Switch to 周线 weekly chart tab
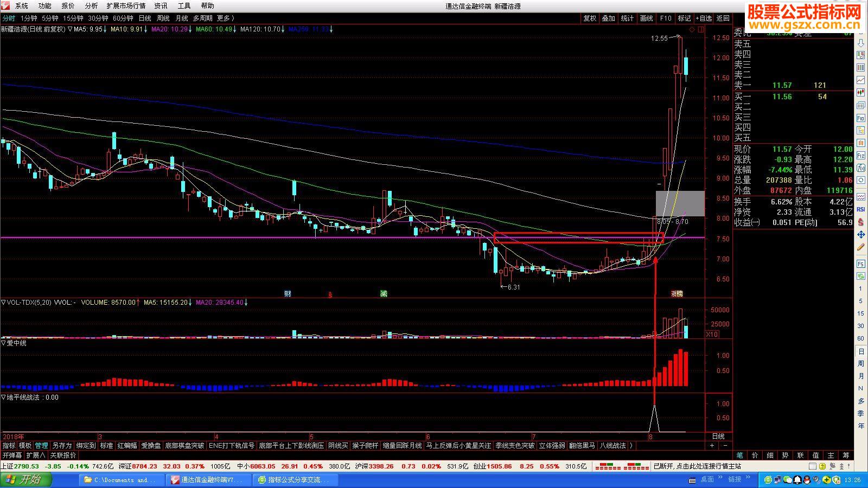The width and height of the screenshot is (868, 488). click(x=163, y=18)
